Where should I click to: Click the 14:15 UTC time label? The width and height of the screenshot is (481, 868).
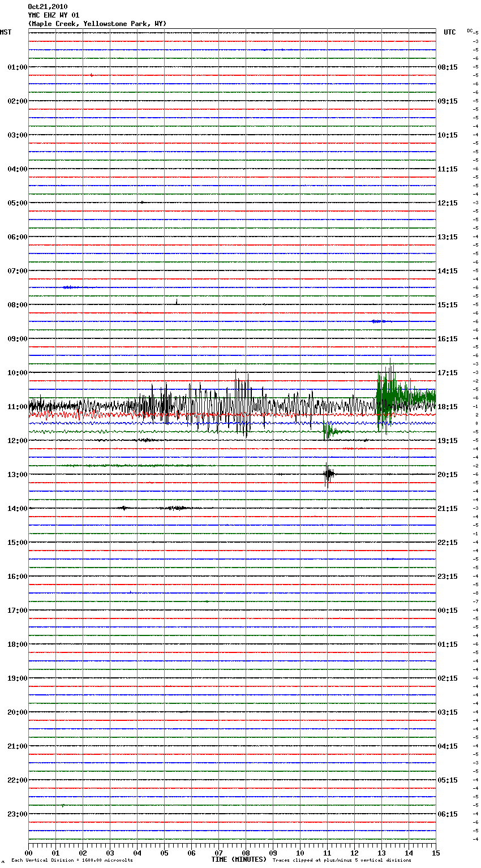coord(448,271)
